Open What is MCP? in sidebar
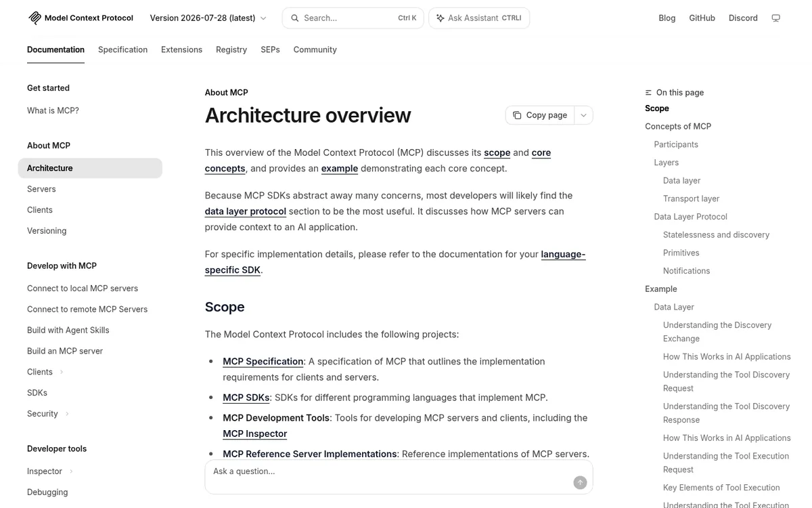The image size is (812, 508). pyautogui.click(x=53, y=110)
